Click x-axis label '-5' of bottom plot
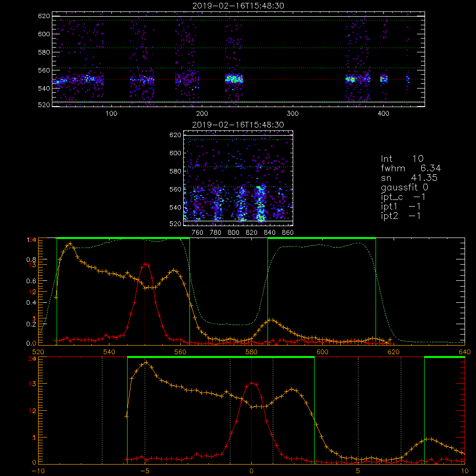This screenshot has height=476, width=476. (x=145, y=471)
